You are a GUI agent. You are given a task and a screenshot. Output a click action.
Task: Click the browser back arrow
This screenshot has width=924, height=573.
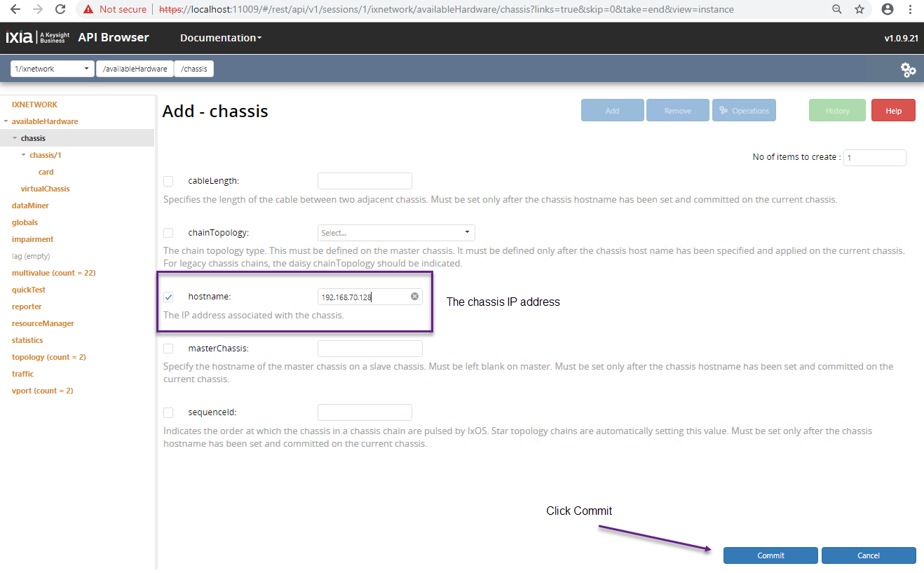[x=15, y=10]
